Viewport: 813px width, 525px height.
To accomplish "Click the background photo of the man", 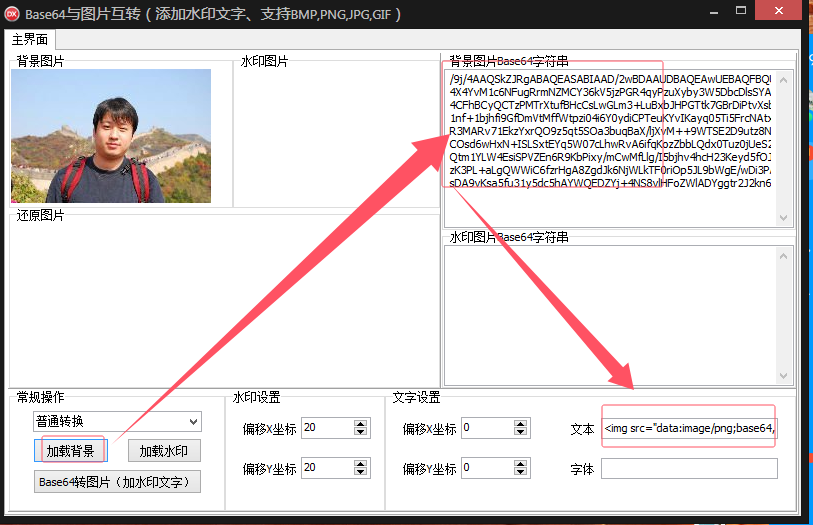I will (x=111, y=136).
